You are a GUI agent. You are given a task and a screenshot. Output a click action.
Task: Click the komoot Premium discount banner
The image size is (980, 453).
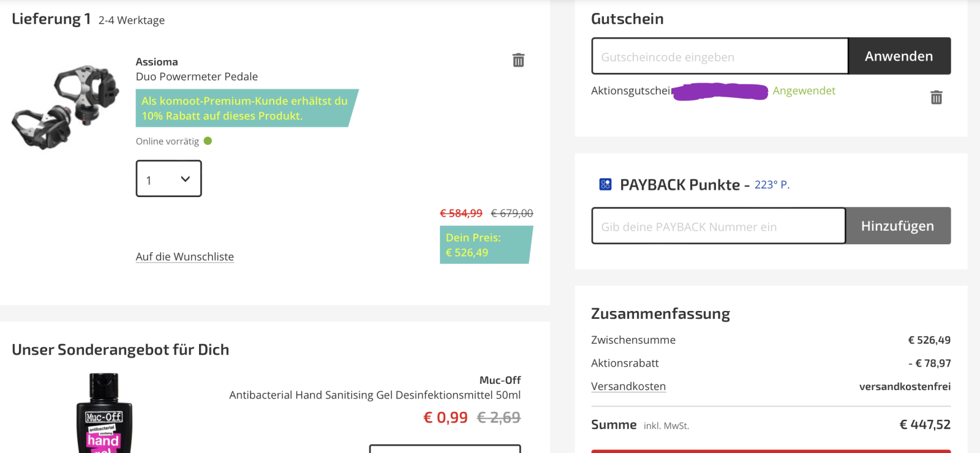[245, 108]
